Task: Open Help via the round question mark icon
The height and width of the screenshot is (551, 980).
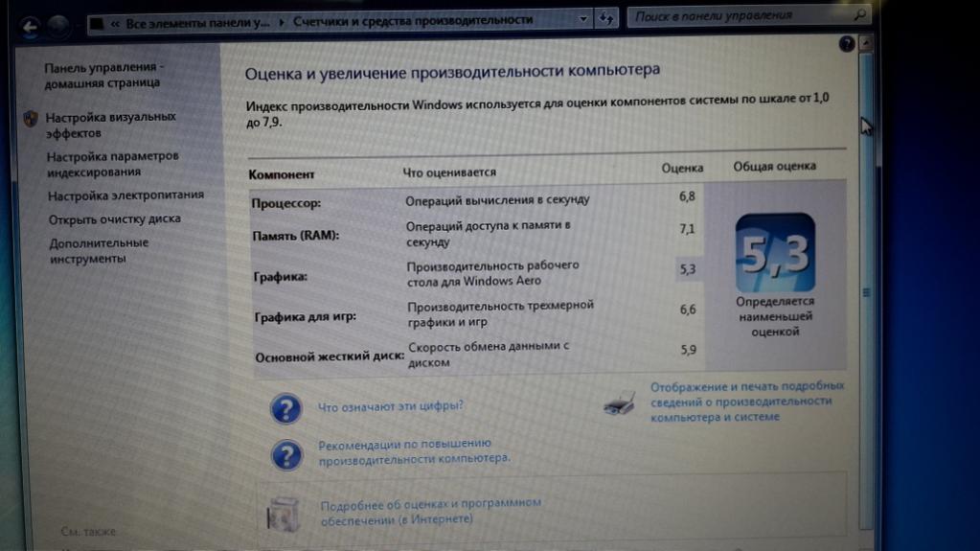Action: tap(846, 44)
